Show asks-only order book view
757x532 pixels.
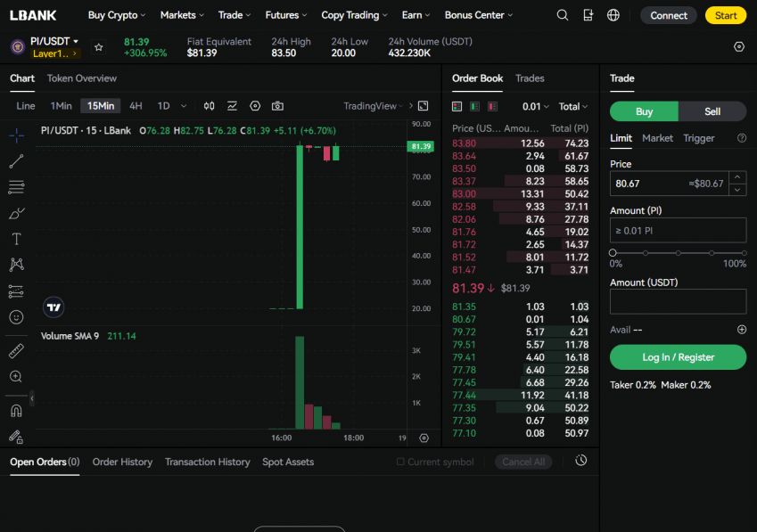(492, 106)
